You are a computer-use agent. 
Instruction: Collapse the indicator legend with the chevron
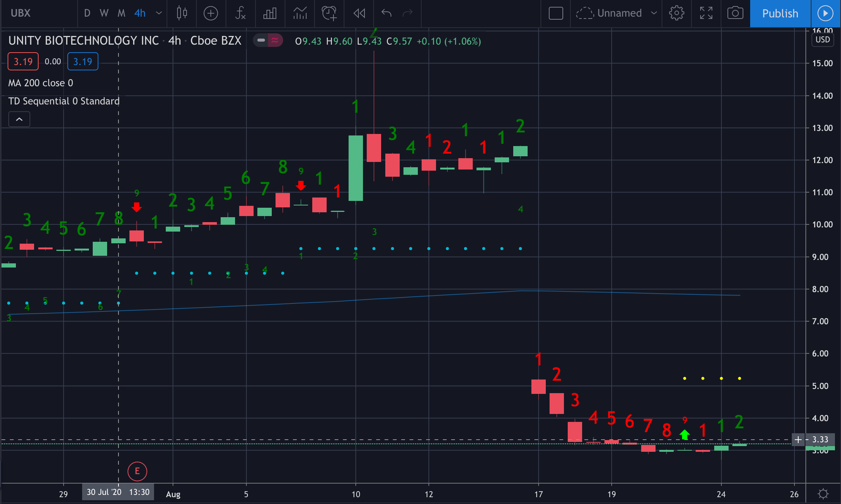coord(19,119)
